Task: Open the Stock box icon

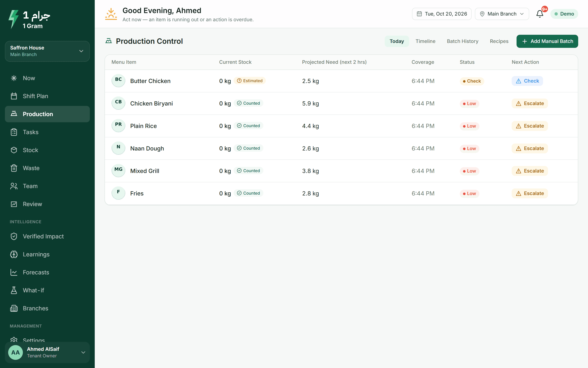Action: [14, 150]
